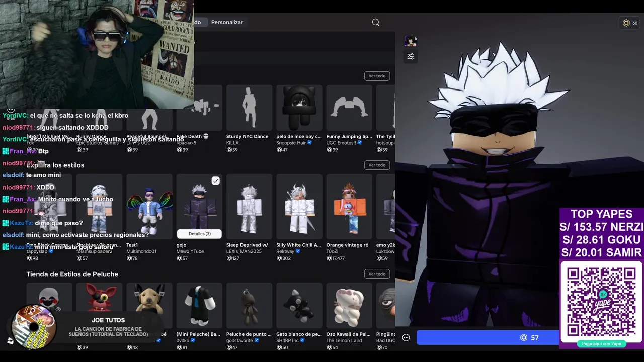
Task: Select the Test1 outfit with rainbow wings
Action: pyautogui.click(x=149, y=207)
